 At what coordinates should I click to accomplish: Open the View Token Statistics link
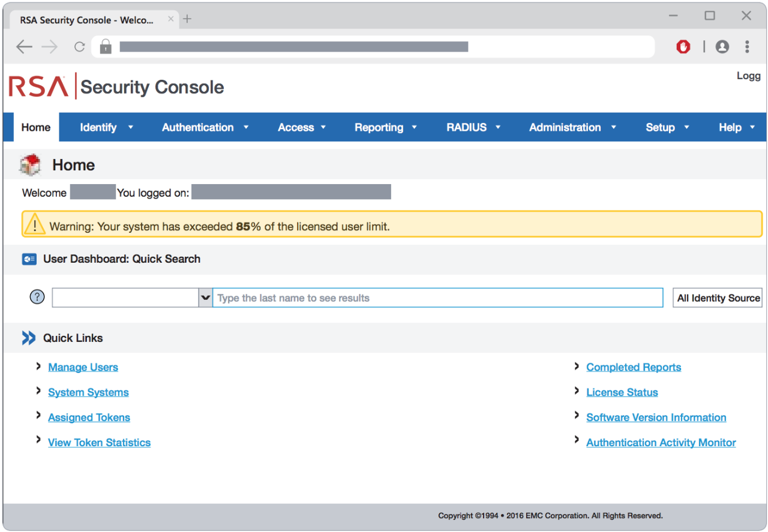coord(99,443)
